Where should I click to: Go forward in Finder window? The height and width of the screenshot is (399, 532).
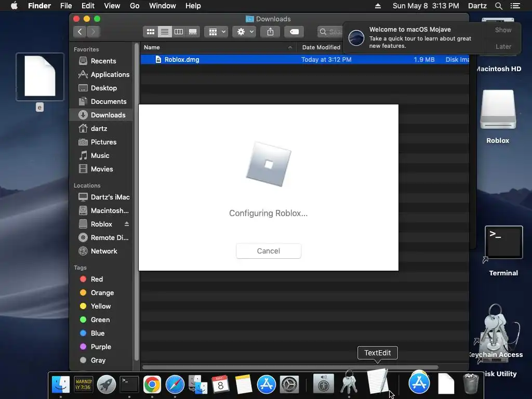point(94,32)
